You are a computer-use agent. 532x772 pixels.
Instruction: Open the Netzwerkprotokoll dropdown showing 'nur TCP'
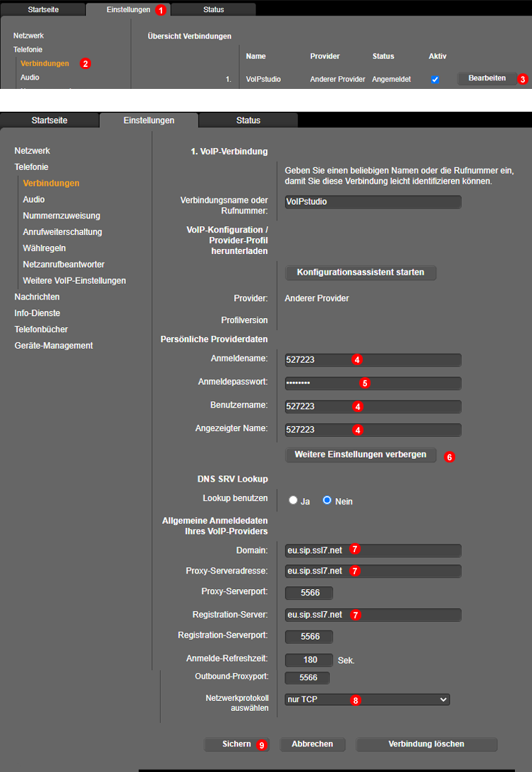[366, 699]
